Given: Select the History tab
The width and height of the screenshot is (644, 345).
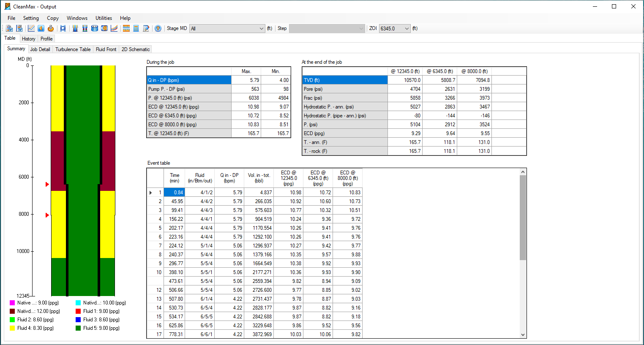Looking at the screenshot, I should [x=29, y=39].
